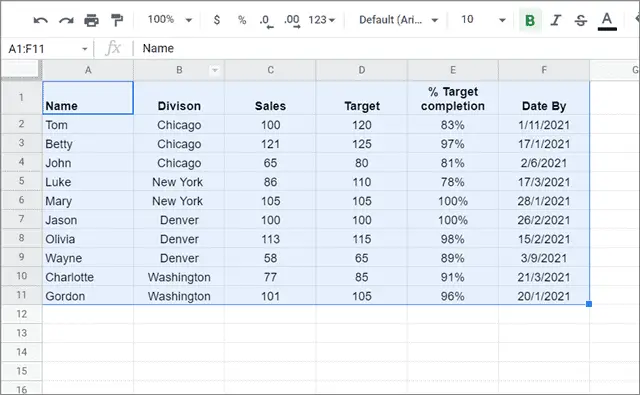Select row 13 header
The image size is (640, 395).
coord(21,333)
